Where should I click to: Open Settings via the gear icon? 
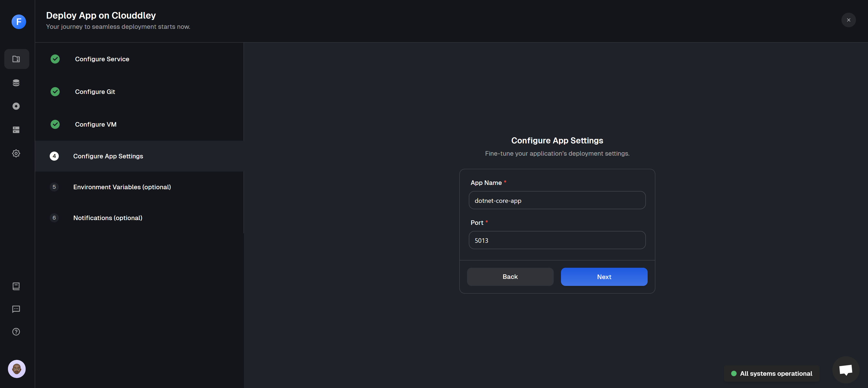[x=16, y=153]
